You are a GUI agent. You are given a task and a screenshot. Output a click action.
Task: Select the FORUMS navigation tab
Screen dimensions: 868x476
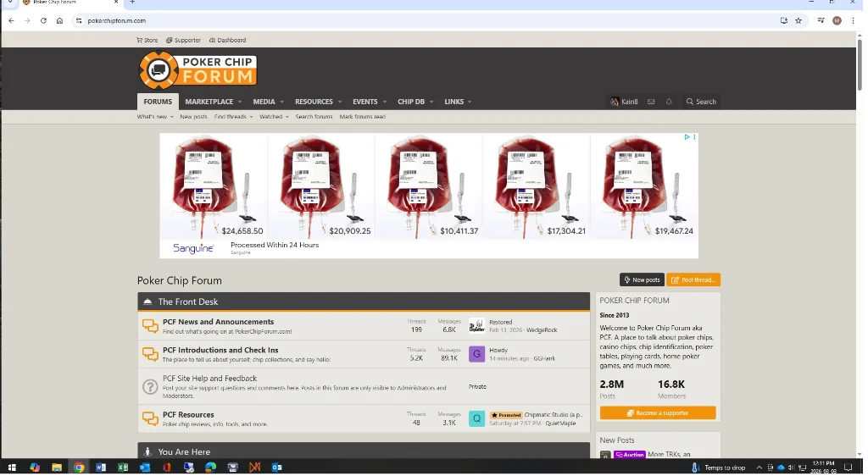(x=158, y=102)
